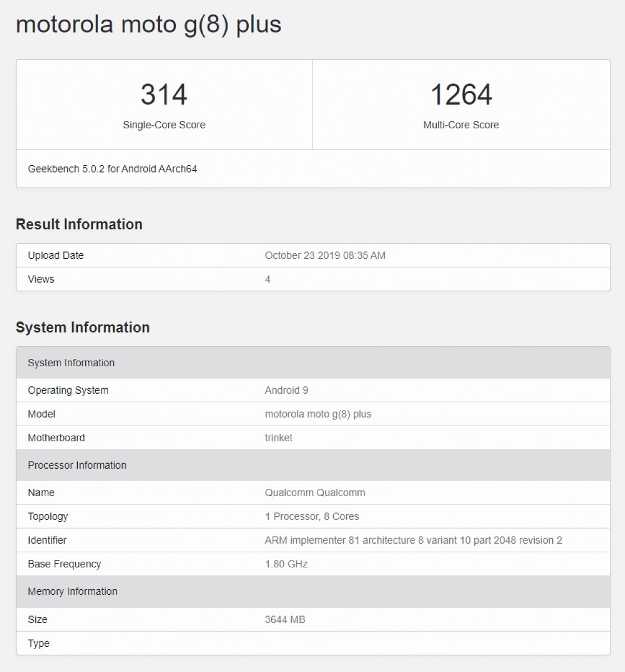Click the ARM implementer identifier value
The height and width of the screenshot is (672, 625).
[x=413, y=540]
